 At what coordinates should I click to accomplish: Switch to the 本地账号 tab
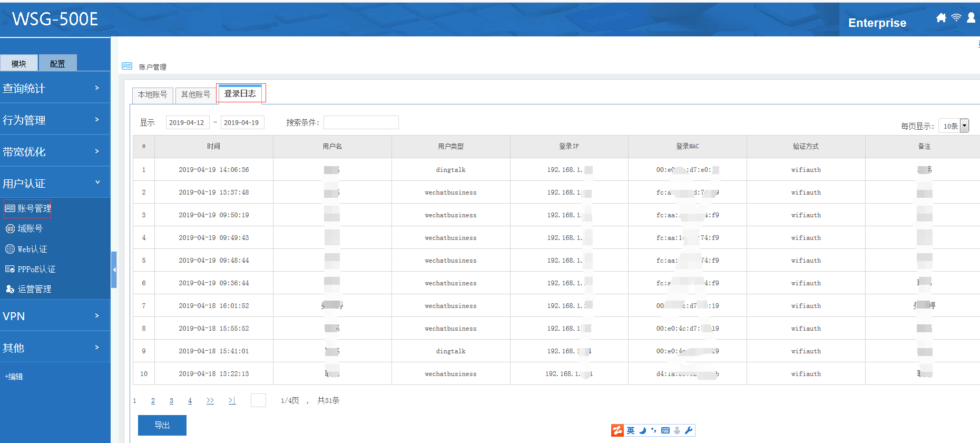pyautogui.click(x=152, y=94)
